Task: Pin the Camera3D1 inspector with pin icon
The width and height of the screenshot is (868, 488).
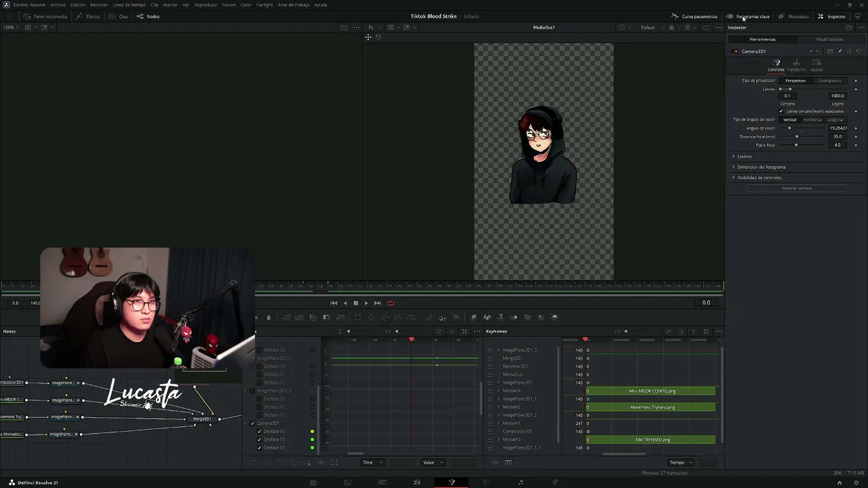Action: tap(840, 52)
